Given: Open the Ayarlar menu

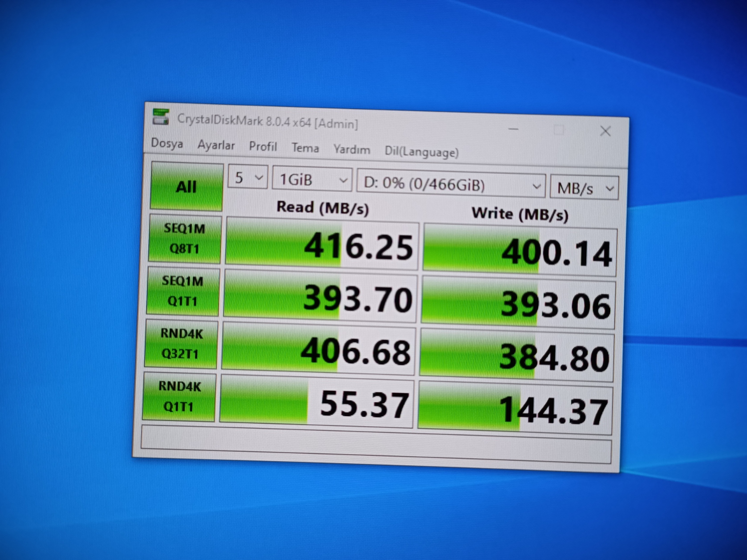Looking at the screenshot, I should [x=216, y=145].
